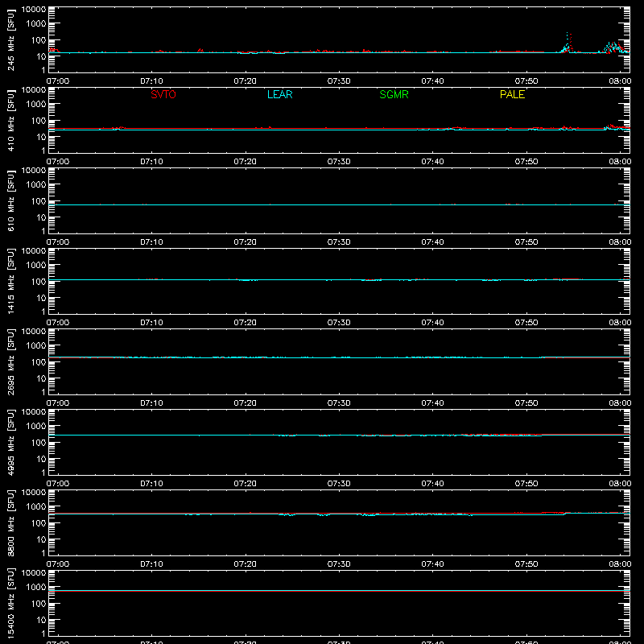Screen dimensions: 644x644
Task: Click the 10000 tick of the 245 MHz panel
Action: (x=34, y=10)
